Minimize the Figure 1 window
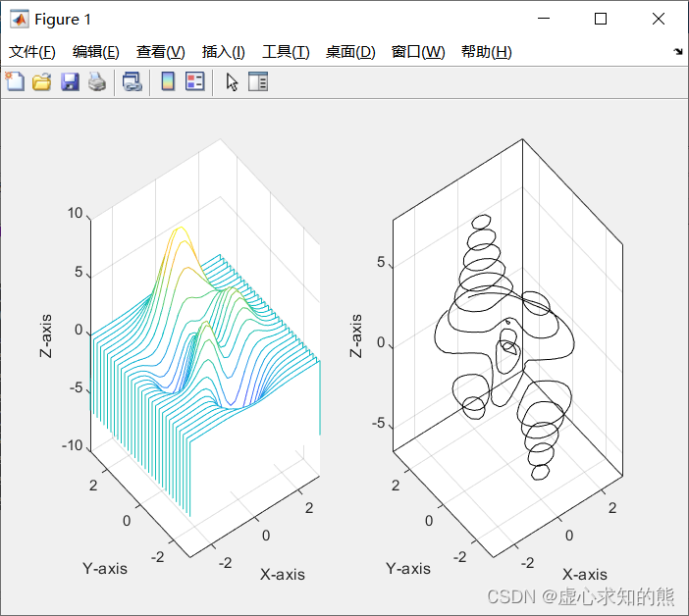The height and width of the screenshot is (616, 689). (544, 19)
